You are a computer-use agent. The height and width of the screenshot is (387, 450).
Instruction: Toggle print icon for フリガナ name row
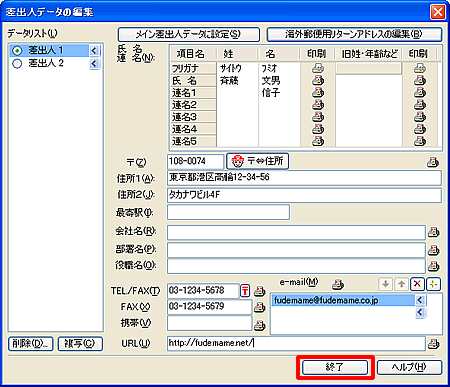[318, 68]
